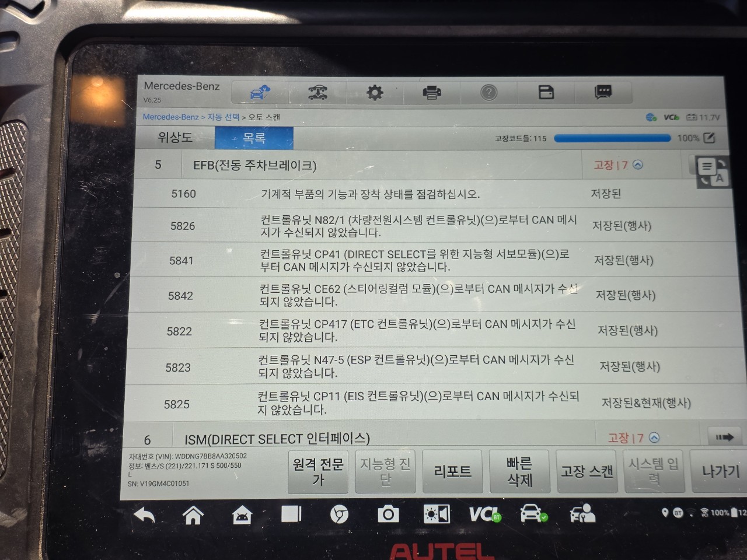Click the Mercedes-Benz breadcrumb link
This screenshot has height=560, width=747.
point(170,117)
